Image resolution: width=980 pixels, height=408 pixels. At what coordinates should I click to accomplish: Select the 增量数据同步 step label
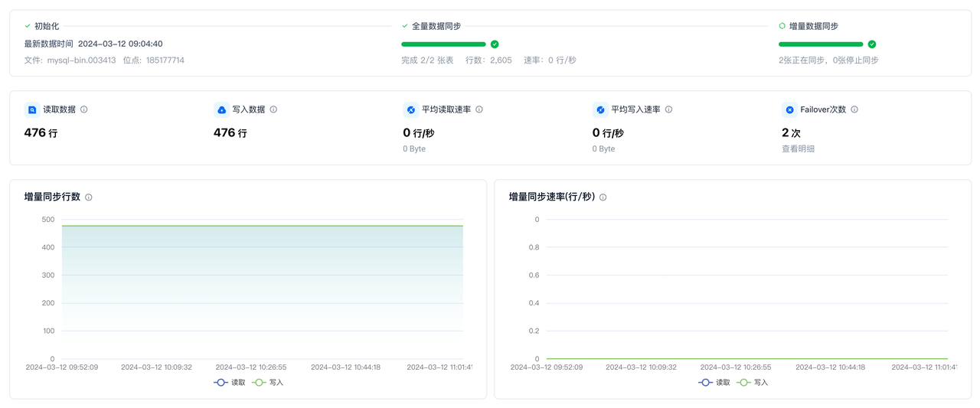point(813,26)
